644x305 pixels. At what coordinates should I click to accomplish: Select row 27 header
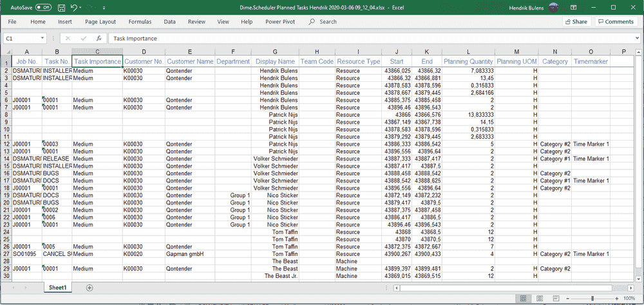click(6, 254)
